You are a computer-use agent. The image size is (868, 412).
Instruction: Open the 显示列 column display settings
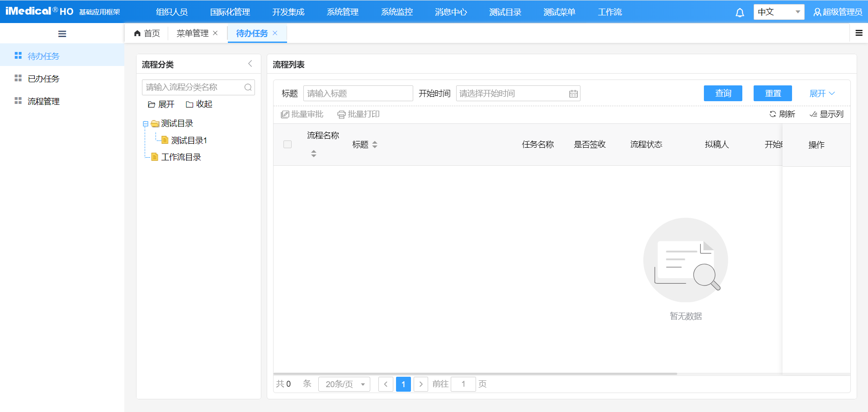pyautogui.click(x=826, y=114)
